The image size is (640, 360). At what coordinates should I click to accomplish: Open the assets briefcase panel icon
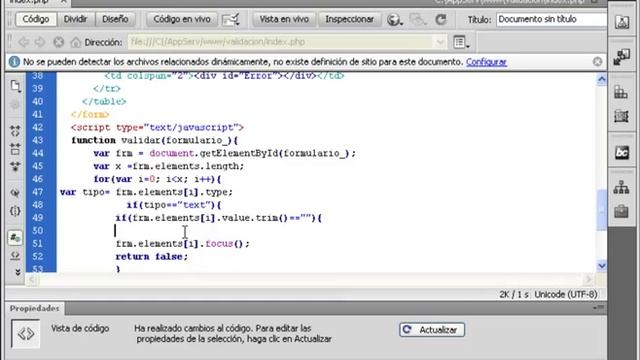(x=621, y=211)
